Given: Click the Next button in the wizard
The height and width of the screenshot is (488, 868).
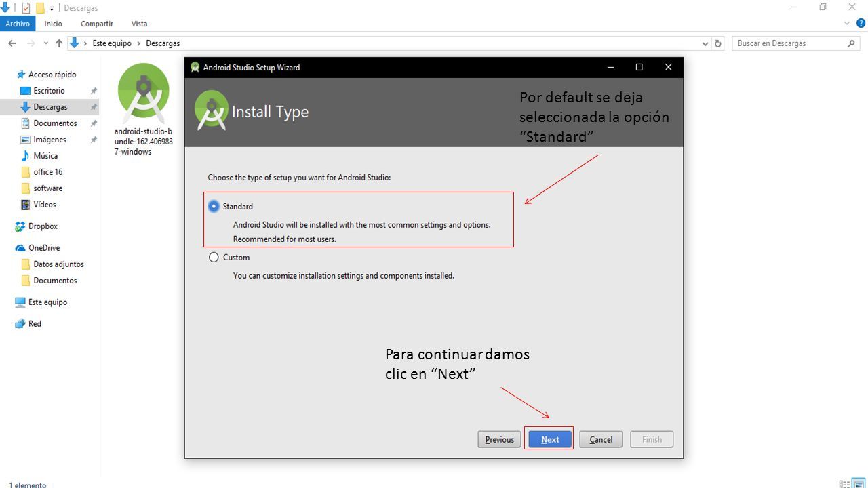Looking at the screenshot, I should [549, 439].
